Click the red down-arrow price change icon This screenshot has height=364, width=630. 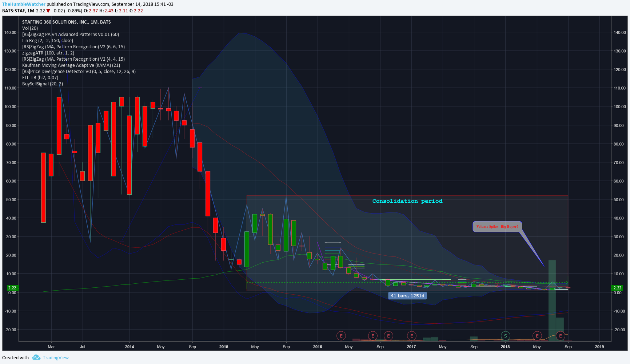48,11
